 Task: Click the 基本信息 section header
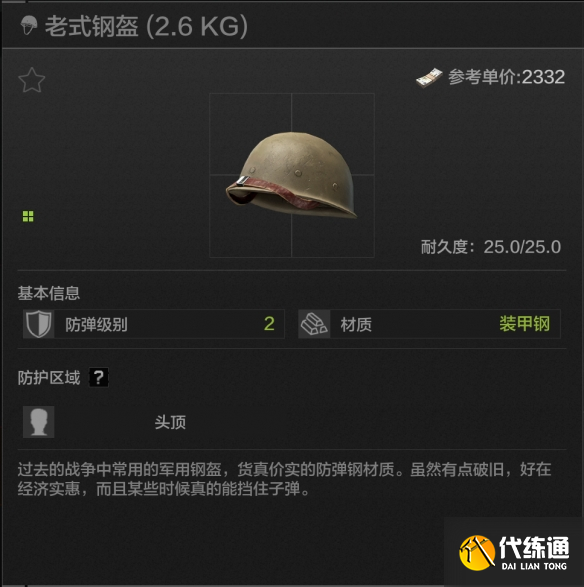coord(49,293)
